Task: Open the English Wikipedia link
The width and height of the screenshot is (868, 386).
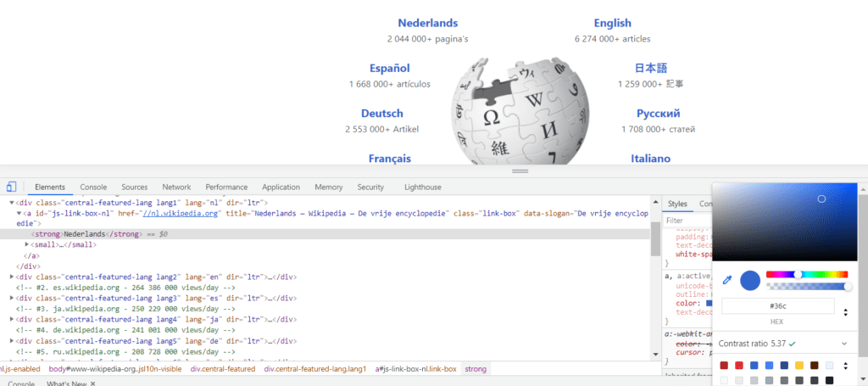Action: tap(612, 23)
